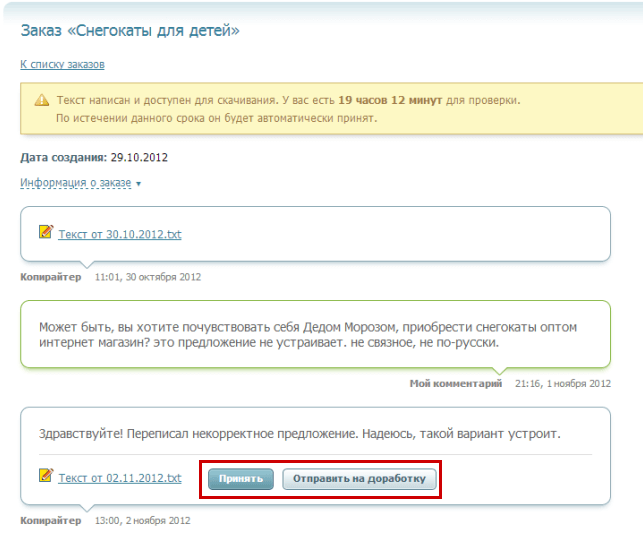The width and height of the screenshot is (643, 555).
Task: Click the comment text beginning 'Может быть, вы хотите'
Action: point(308,334)
